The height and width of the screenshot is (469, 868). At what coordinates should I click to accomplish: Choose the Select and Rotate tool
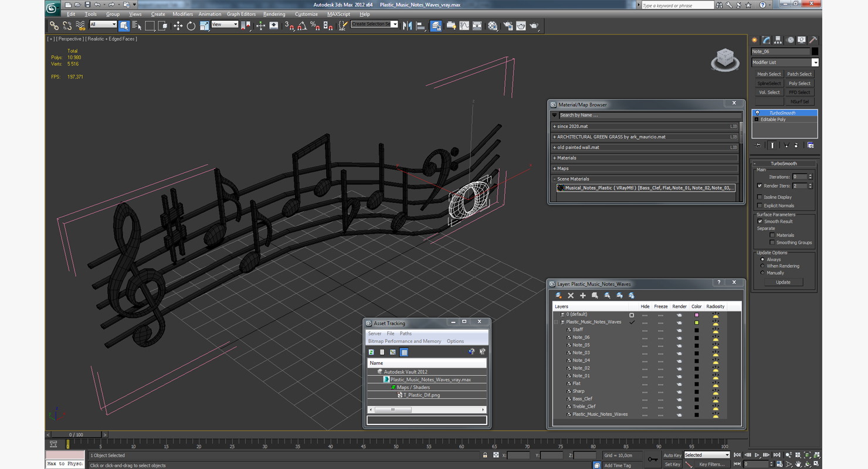[191, 26]
